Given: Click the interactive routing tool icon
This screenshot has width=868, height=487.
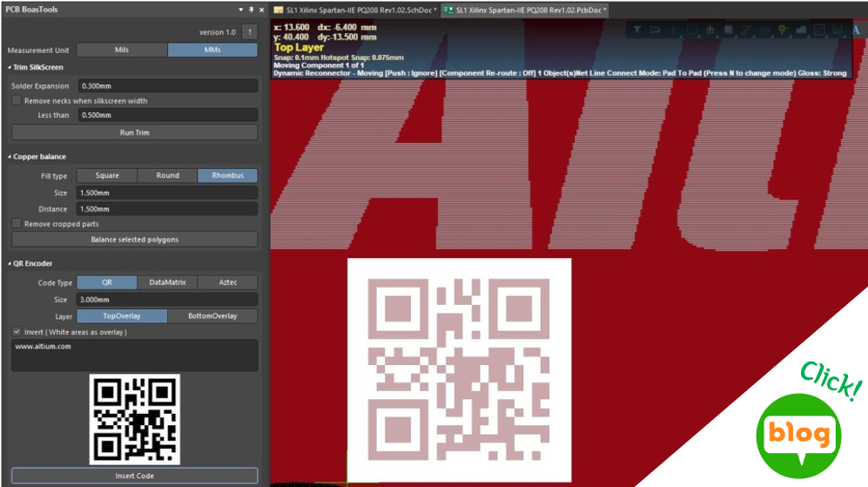Looking at the screenshot, I should tap(747, 30).
